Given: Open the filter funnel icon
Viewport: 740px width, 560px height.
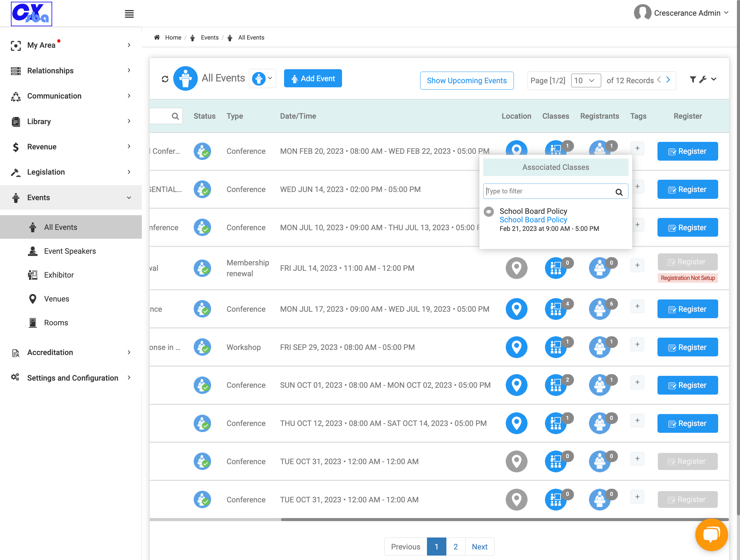Looking at the screenshot, I should [x=693, y=79].
